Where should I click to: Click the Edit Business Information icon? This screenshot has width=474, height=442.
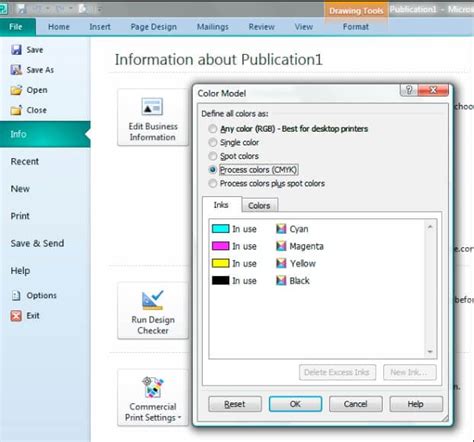point(152,107)
